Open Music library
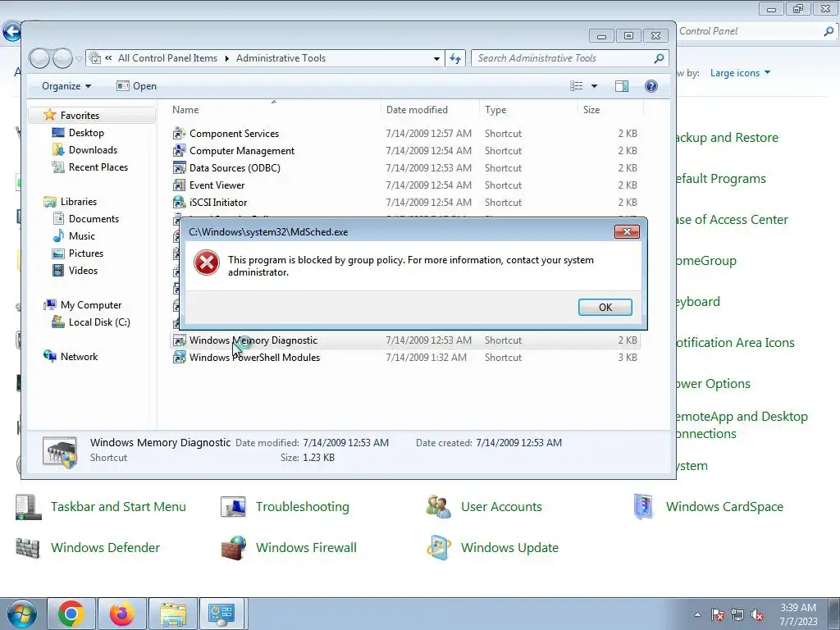This screenshot has width=840, height=630. [x=73, y=235]
